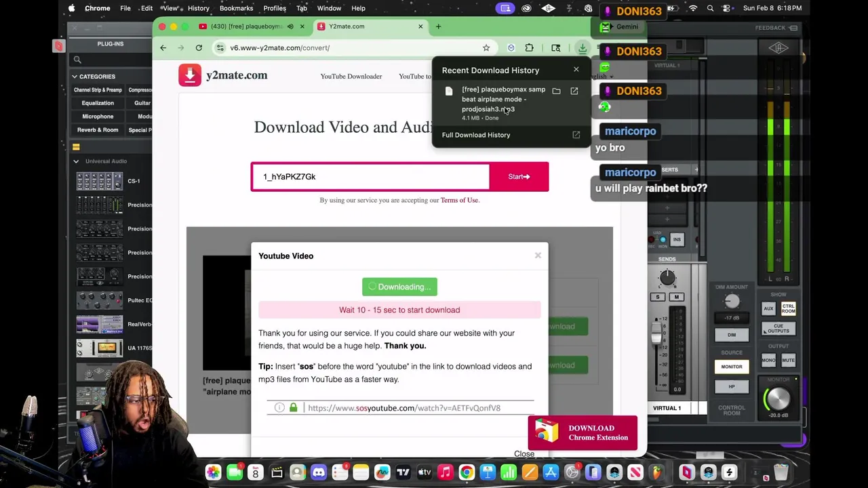Image resolution: width=868 pixels, height=488 pixels.
Task: Show downloaded mp3 in folder
Action: click(x=556, y=91)
